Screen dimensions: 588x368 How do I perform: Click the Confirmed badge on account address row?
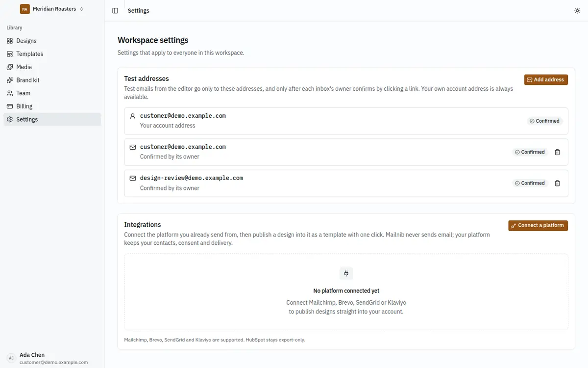click(x=544, y=121)
